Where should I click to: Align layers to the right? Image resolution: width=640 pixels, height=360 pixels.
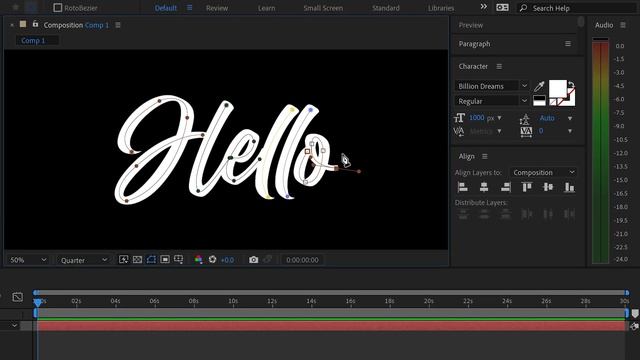tap(505, 187)
